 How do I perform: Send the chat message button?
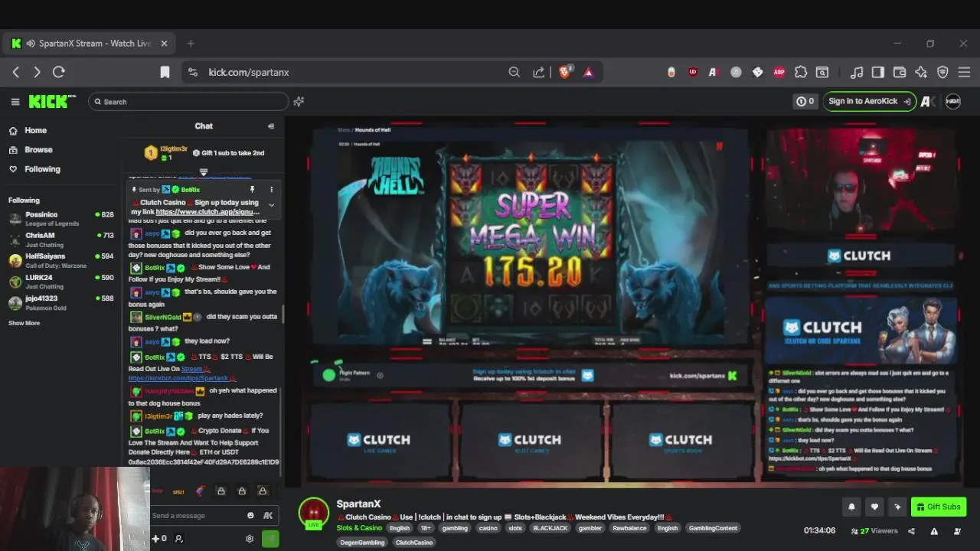[x=270, y=539]
